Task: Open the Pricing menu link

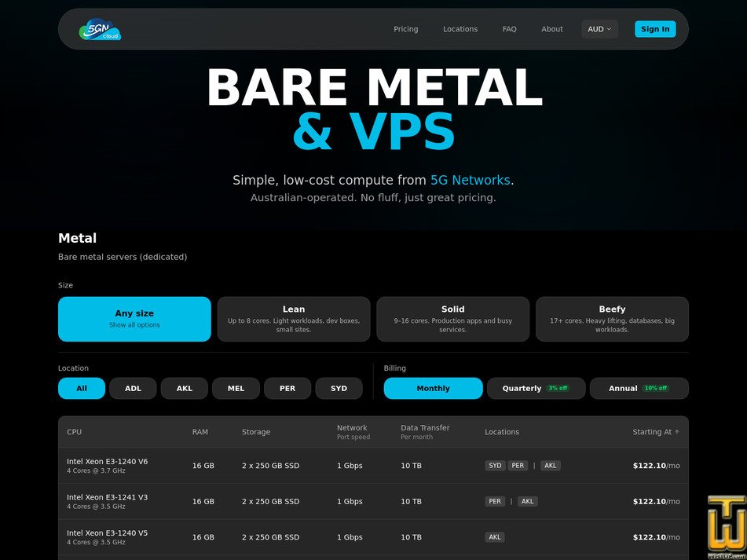Action: [406, 29]
